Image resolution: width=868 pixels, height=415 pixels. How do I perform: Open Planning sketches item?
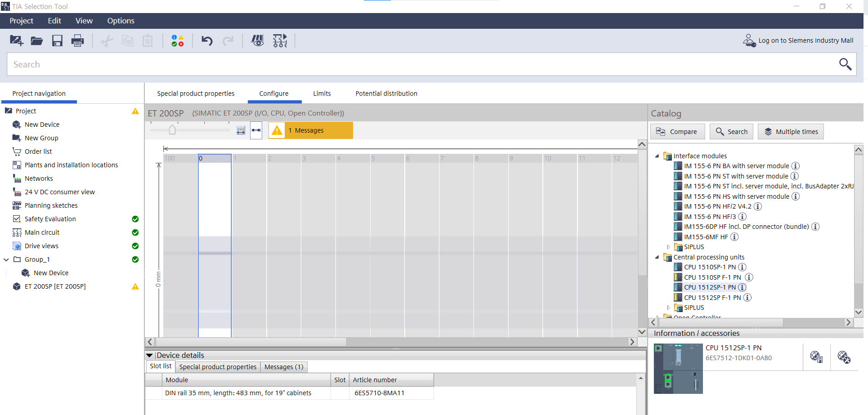click(51, 205)
